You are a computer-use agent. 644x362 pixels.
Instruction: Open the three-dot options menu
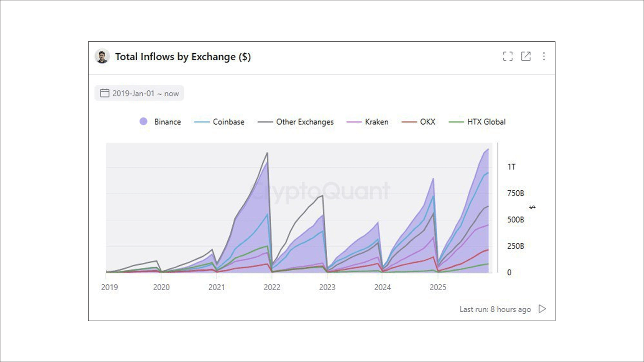(544, 56)
